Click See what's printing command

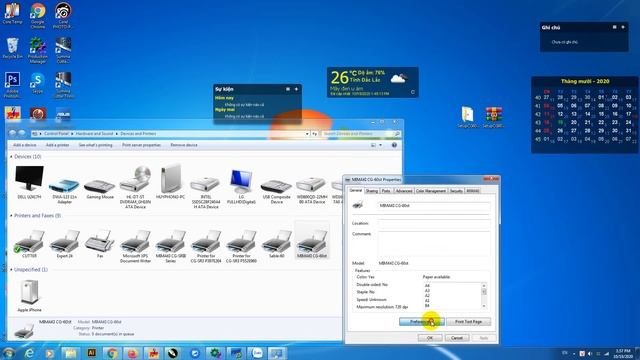[x=96, y=145]
